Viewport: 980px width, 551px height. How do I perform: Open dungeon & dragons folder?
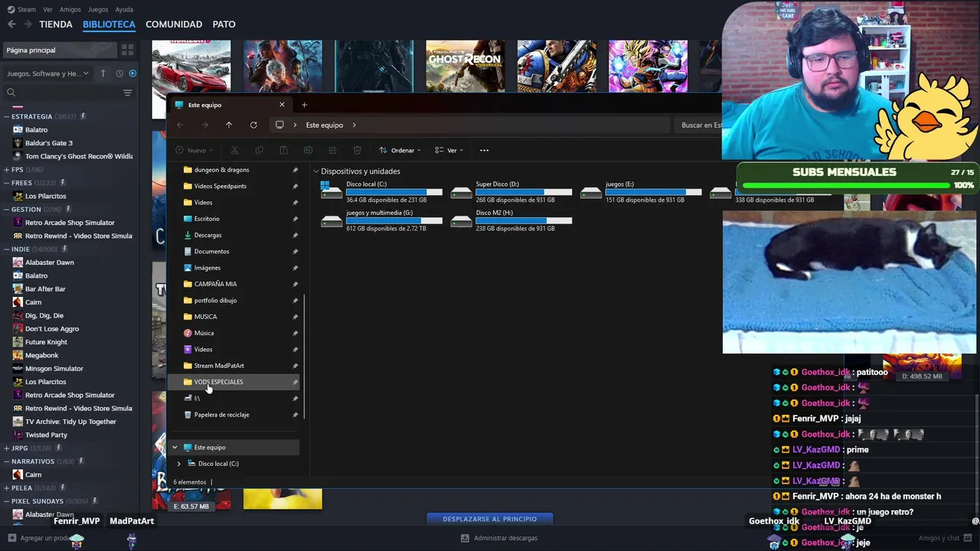(221, 170)
